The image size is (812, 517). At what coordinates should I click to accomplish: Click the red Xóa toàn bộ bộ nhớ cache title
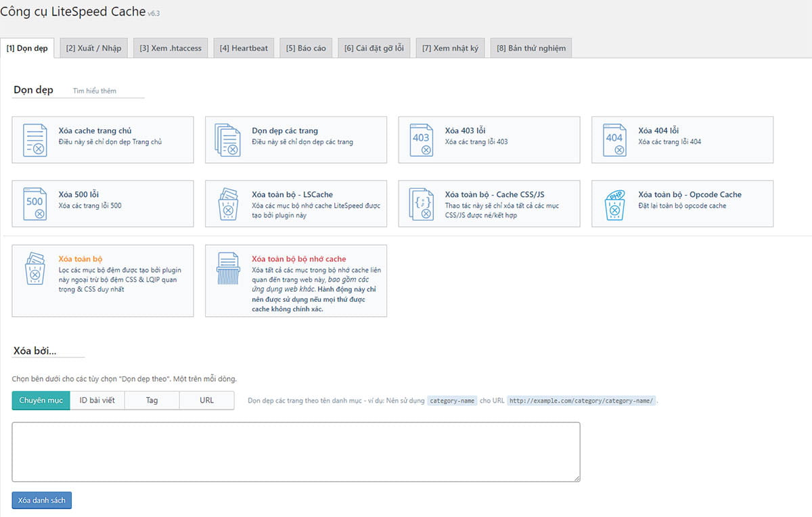pyautogui.click(x=299, y=258)
